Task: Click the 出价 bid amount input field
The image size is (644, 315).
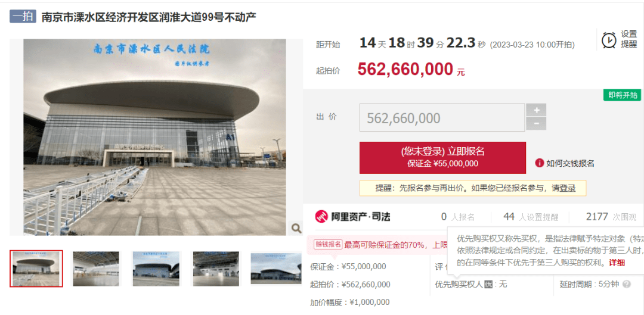Action: pyautogui.click(x=442, y=118)
